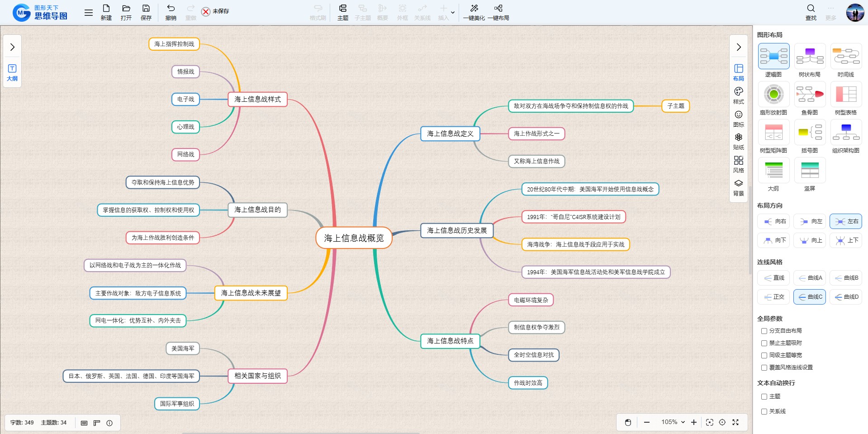The width and height of the screenshot is (868, 434).
Task: Enable 分支自由布局 checkbox
Action: [x=764, y=331]
